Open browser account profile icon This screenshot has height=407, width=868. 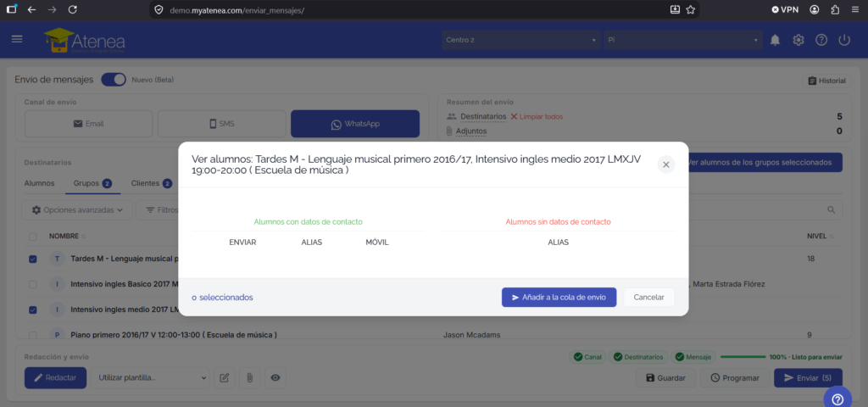click(815, 9)
